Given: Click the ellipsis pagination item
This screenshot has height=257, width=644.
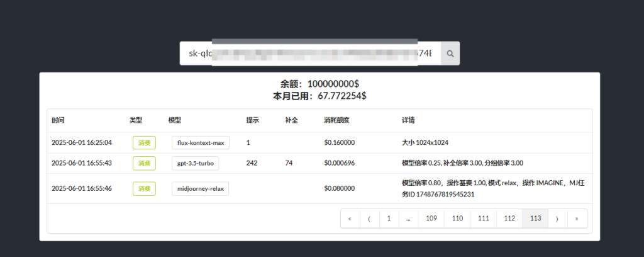Looking at the screenshot, I should tap(408, 219).
